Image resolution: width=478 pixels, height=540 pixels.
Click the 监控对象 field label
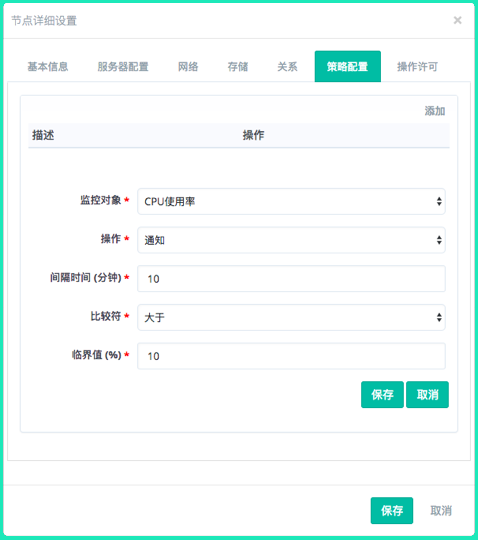click(101, 200)
